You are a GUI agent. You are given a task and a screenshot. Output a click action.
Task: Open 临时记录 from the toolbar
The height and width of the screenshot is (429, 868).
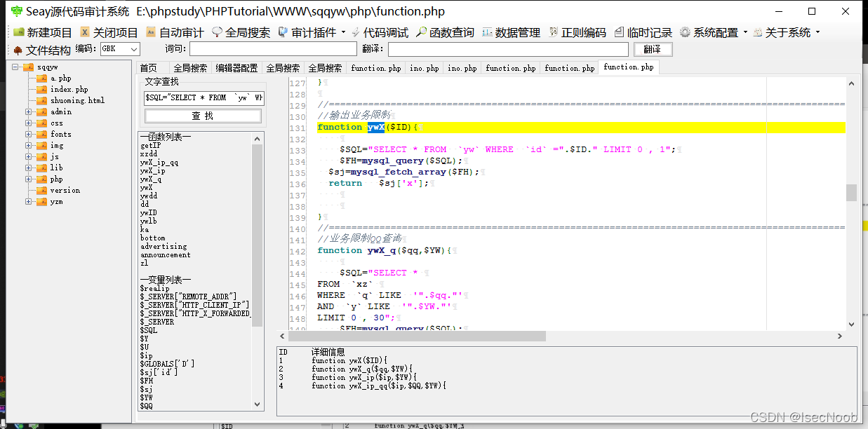click(x=643, y=32)
